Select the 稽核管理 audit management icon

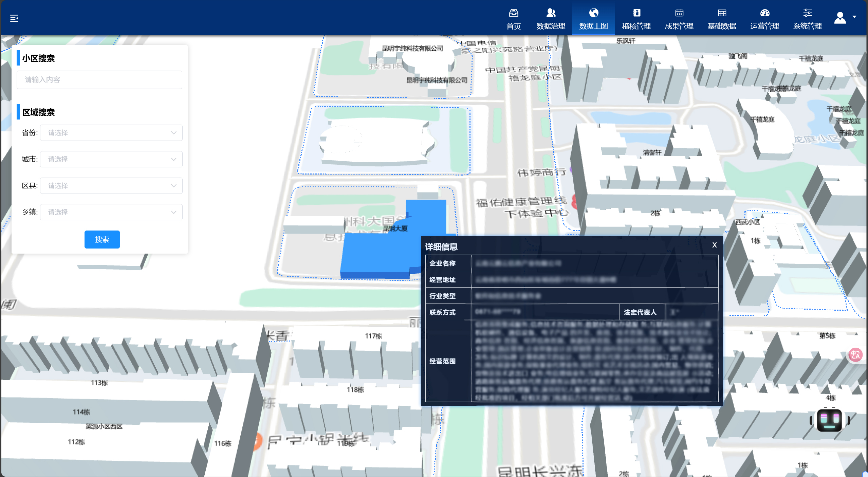tap(636, 13)
